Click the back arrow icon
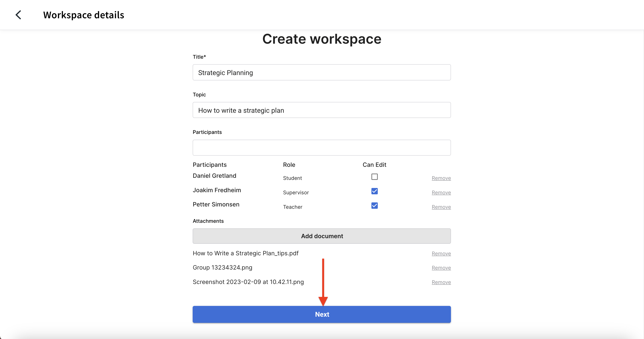 [x=18, y=15]
